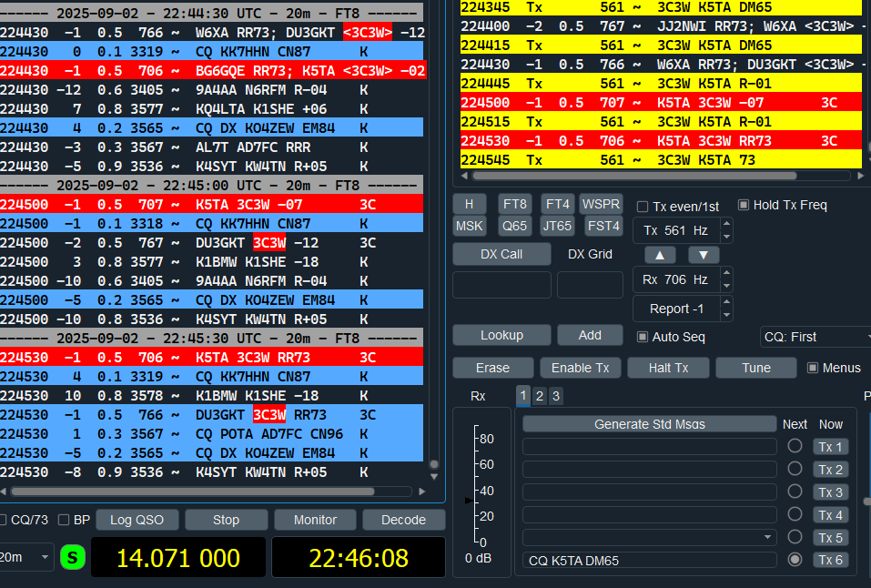871x588 pixels.
Task: Toggle the Menus checkbox
Action: click(813, 368)
